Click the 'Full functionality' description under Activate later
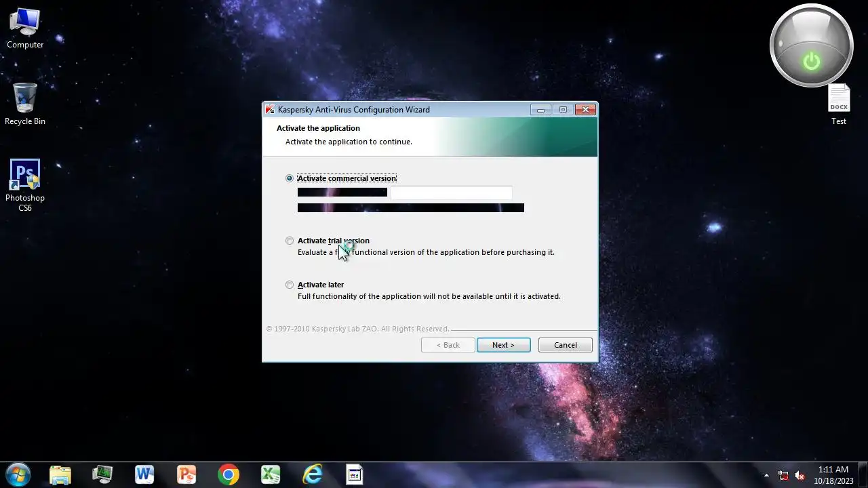 (x=429, y=296)
